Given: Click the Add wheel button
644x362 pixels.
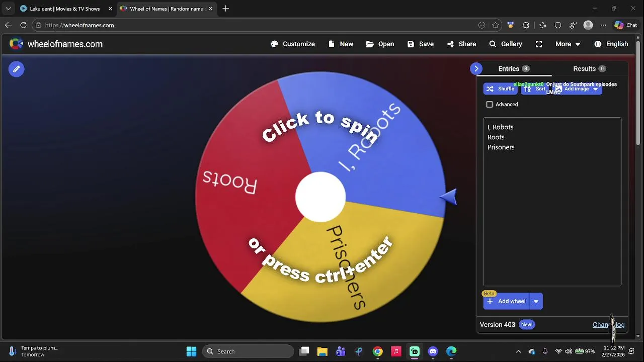Looking at the screenshot, I should pos(506,301).
